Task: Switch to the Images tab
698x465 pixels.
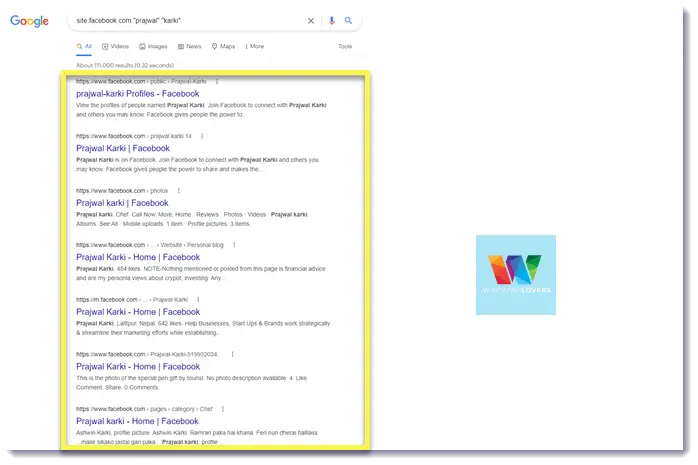Action: point(153,46)
